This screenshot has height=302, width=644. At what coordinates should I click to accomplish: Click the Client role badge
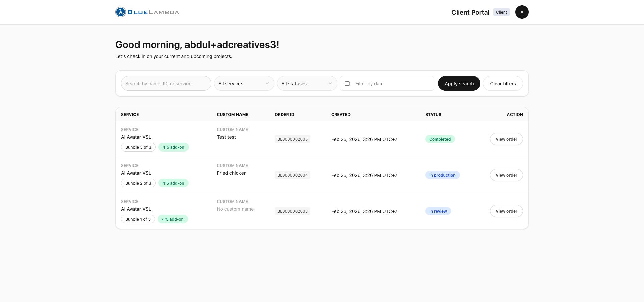[x=501, y=12]
